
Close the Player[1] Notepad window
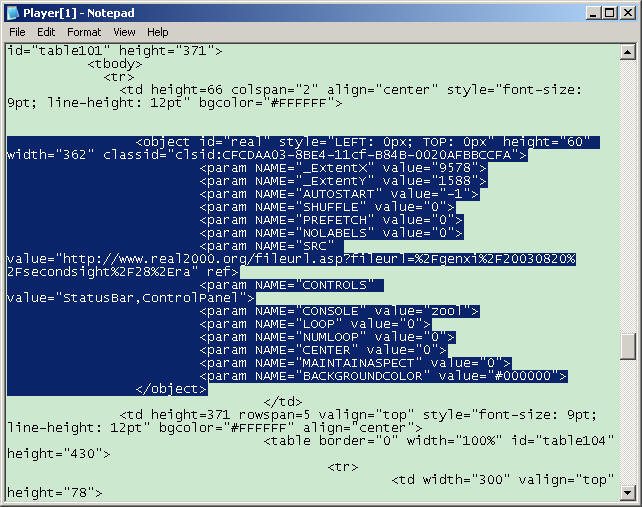[627, 12]
